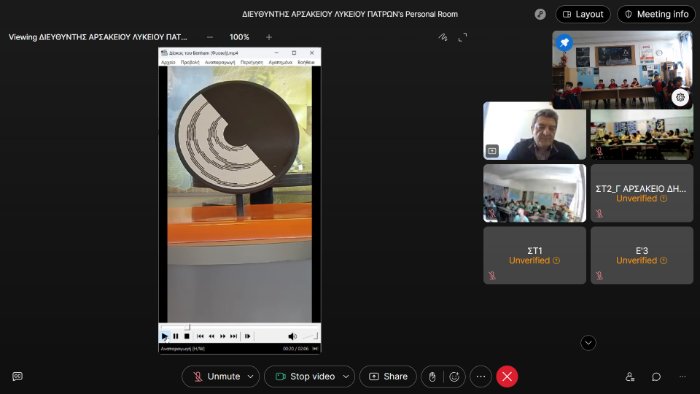Viewport: 700px width, 394px height.
Task: Open the participants panel
Action: pyautogui.click(x=629, y=377)
